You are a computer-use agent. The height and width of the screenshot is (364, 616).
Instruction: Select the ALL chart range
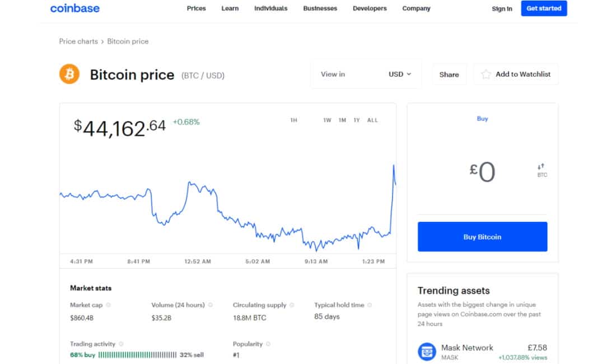tap(372, 120)
